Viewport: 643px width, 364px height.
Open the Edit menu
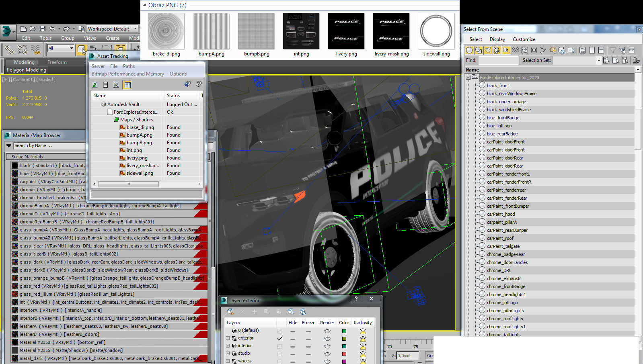pos(26,38)
